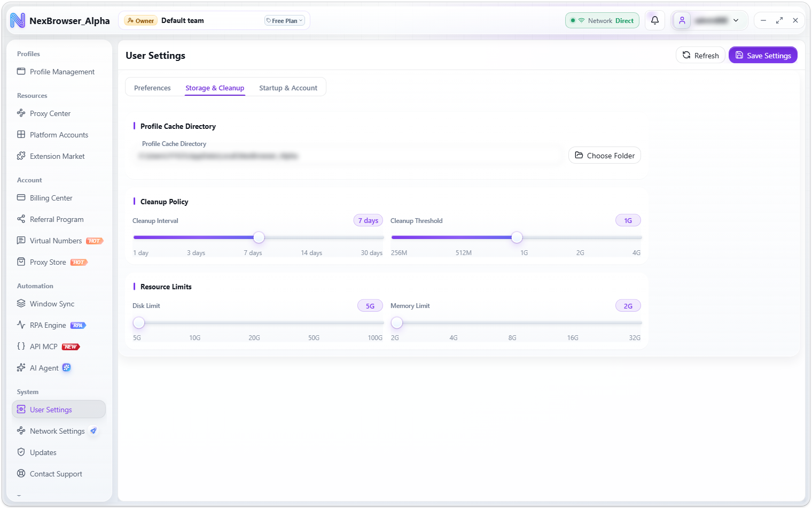Open the AI Agent page

pyautogui.click(x=59, y=368)
